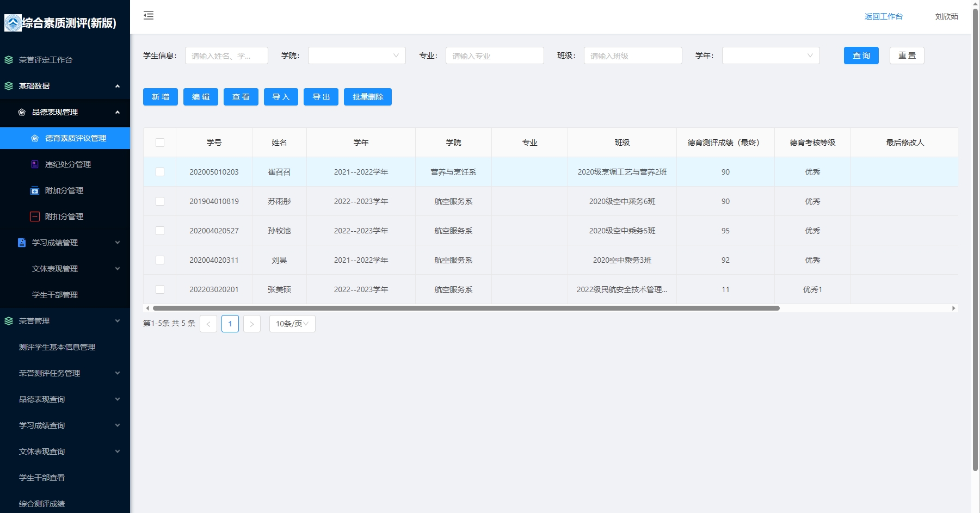Click the 品德表现管理 icon
980x513 pixels.
(22, 112)
